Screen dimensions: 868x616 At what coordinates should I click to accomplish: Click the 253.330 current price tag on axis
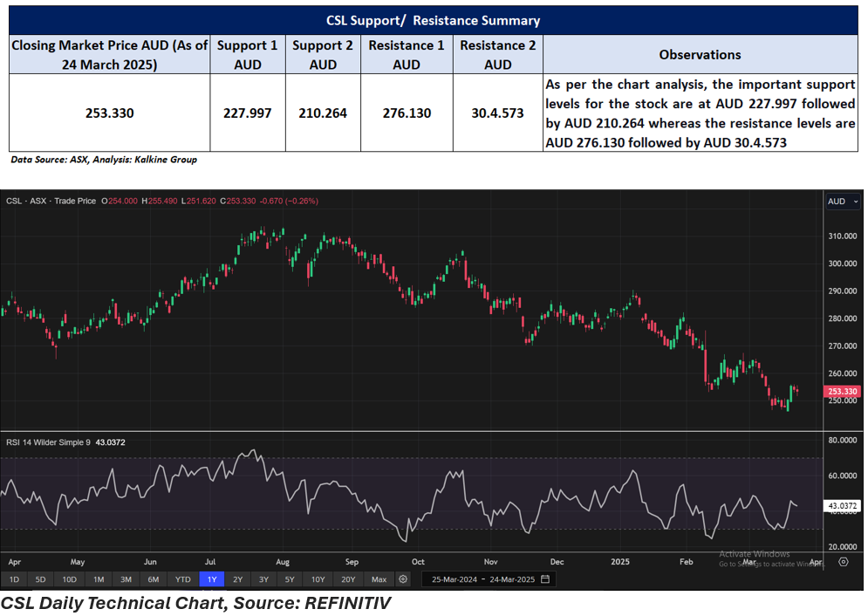coord(843,392)
